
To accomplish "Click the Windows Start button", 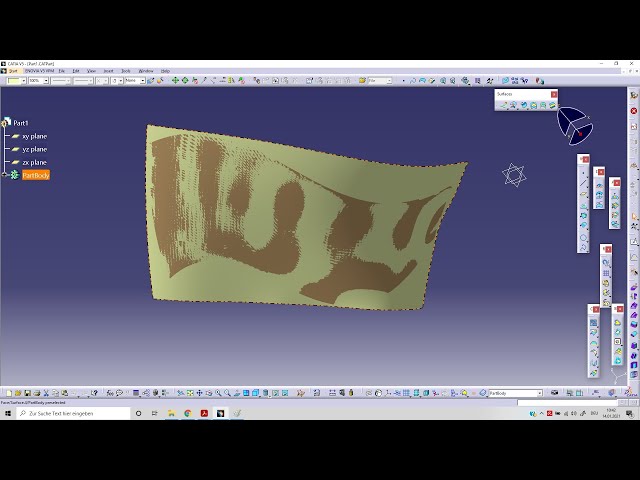I will (x=8, y=413).
